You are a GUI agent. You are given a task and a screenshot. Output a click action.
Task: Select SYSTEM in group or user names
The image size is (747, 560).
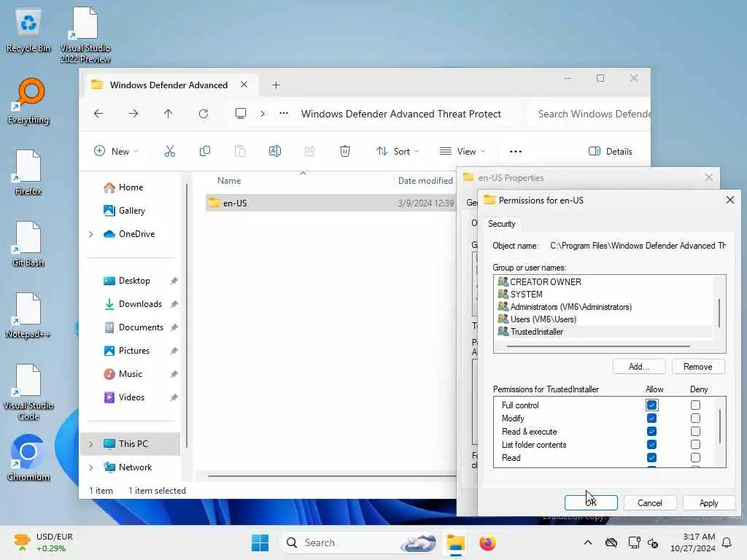526,295
